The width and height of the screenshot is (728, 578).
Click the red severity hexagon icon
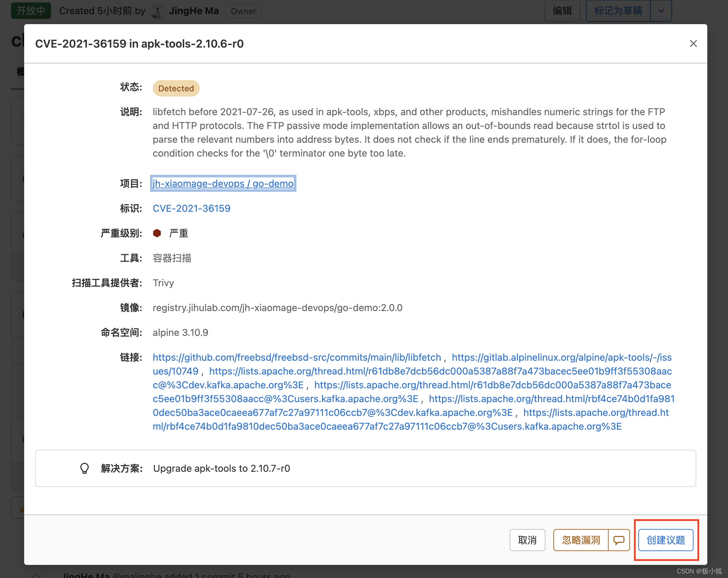[157, 233]
